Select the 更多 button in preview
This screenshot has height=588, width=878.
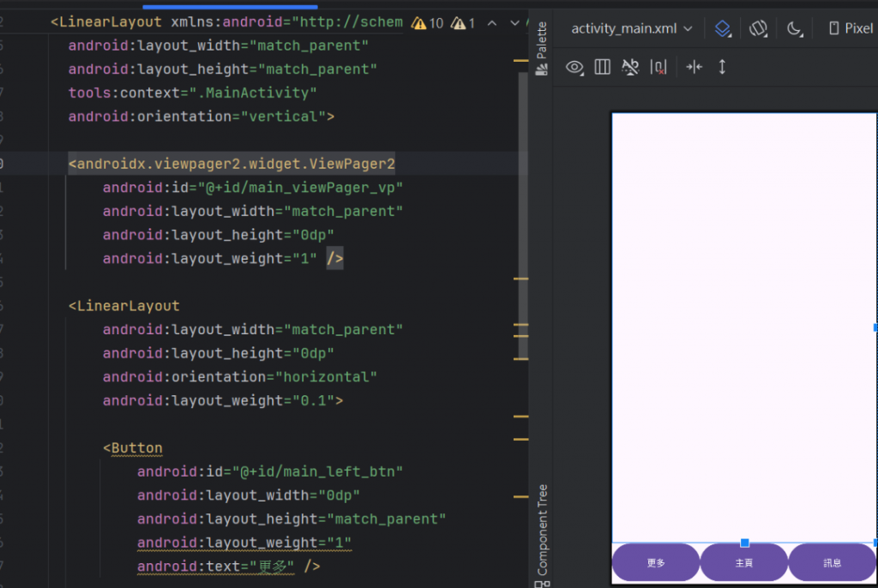tap(656, 563)
